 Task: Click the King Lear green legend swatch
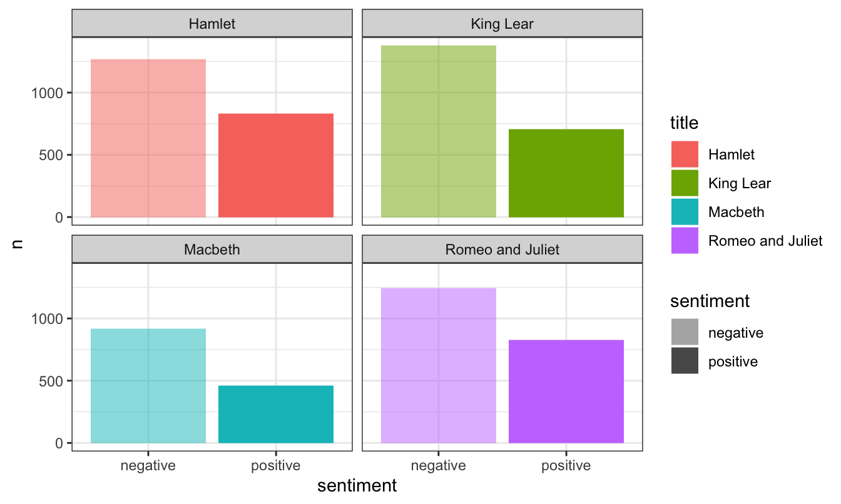(x=684, y=183)
